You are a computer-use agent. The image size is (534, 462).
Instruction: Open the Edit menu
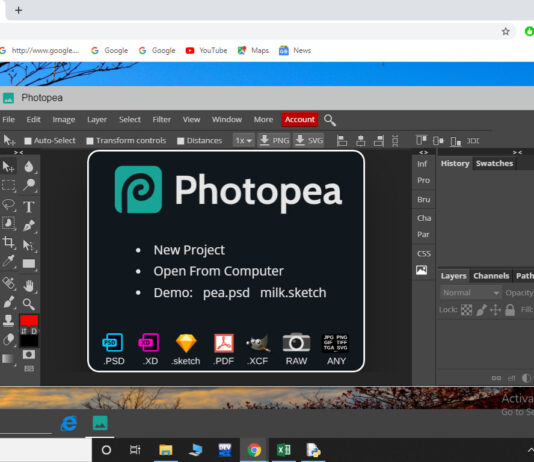click(33, 120)
